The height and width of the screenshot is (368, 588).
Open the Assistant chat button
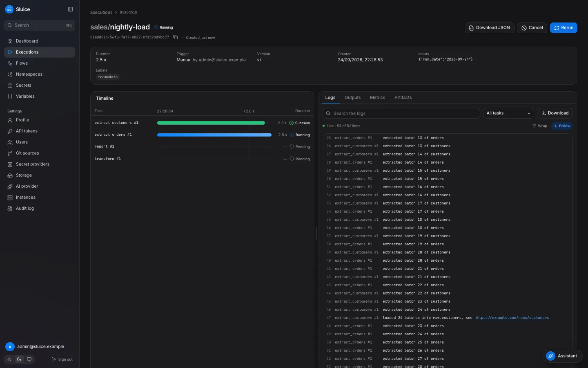[x=563, y=356]
